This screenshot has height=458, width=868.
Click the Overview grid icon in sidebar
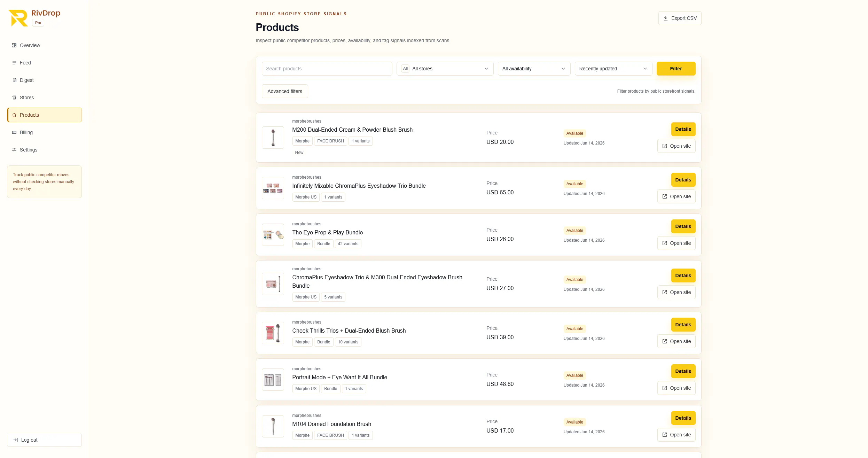14,45
